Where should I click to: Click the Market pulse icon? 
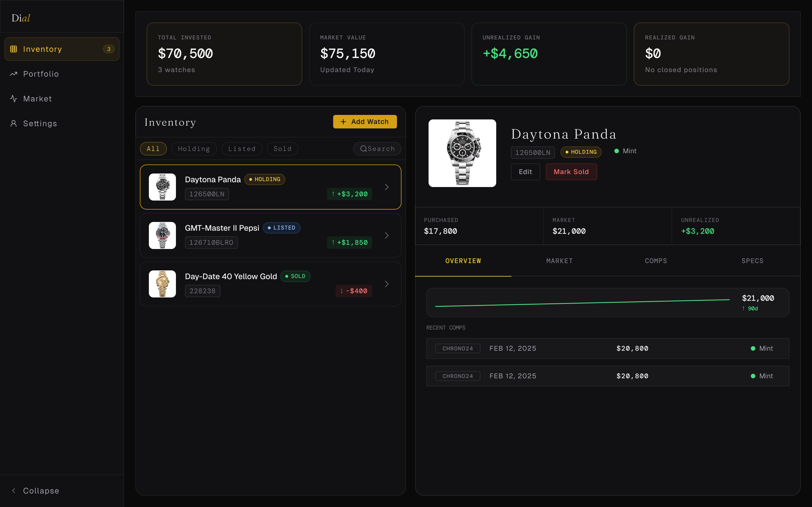coord(14,99)
